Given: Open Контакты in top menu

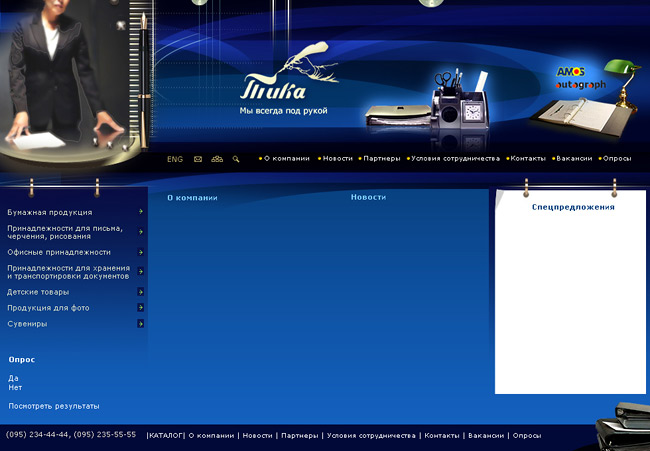Looking at the screenshot, I should (528, 158).
